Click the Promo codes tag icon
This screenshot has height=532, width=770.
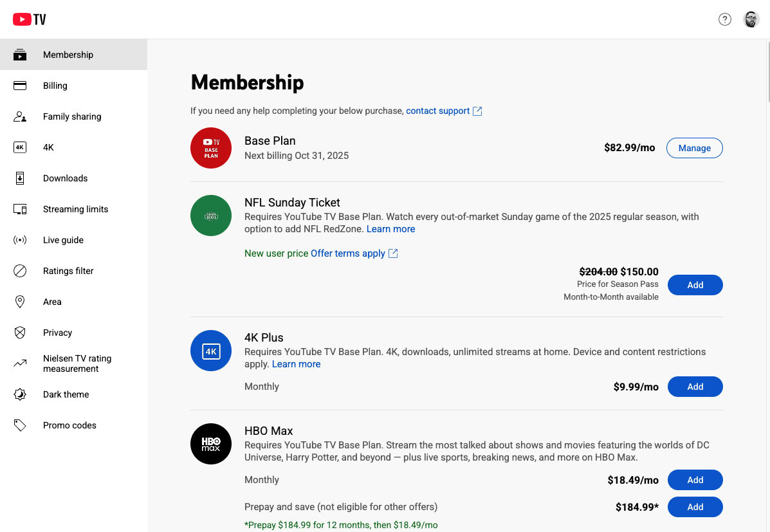20,425
